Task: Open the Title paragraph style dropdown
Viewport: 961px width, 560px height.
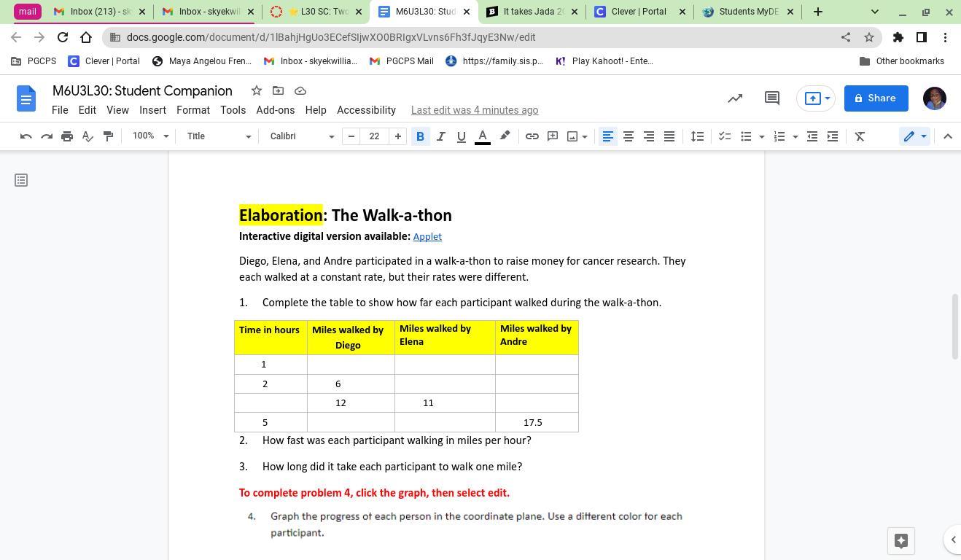Action: point(219,136)
